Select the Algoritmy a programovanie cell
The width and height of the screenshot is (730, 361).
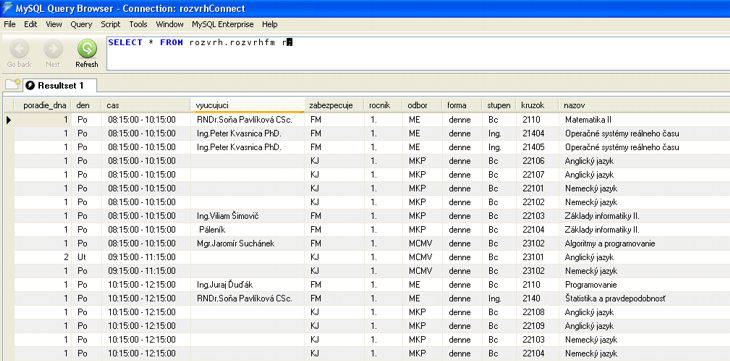pos(644,244)
